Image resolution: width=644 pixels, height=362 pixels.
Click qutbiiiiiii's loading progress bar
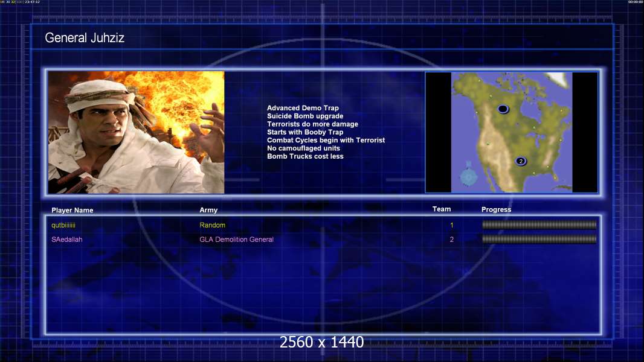pyautogui.click(x=539, y=224)
